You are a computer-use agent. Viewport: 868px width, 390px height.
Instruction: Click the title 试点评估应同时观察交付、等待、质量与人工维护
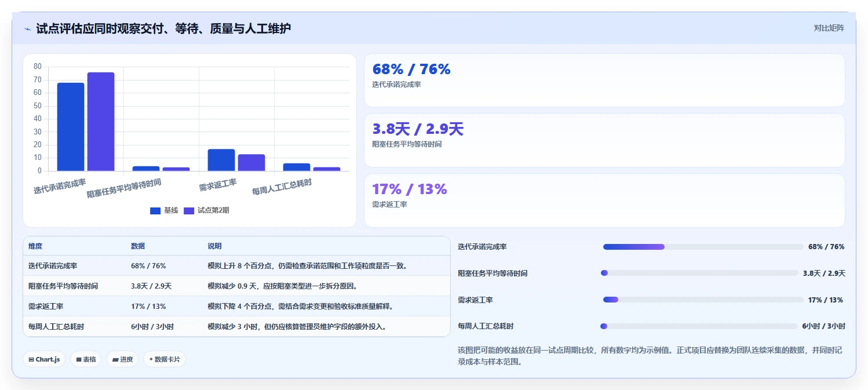click(163, 28)
